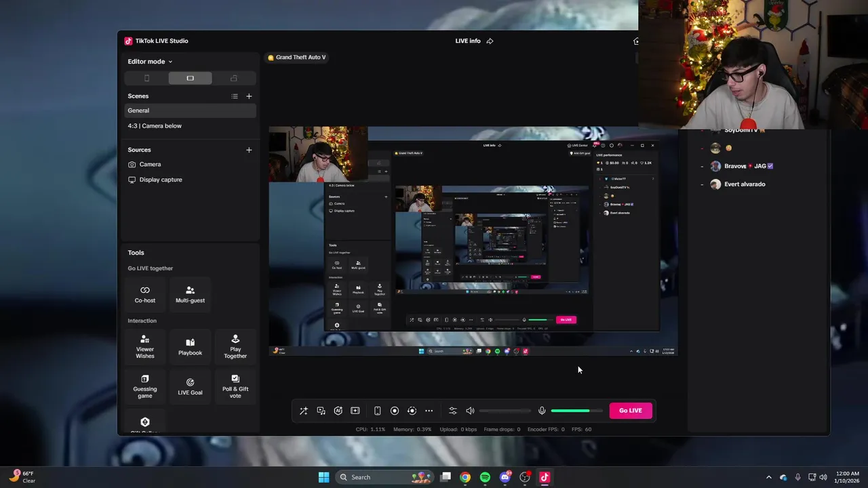Open Spotify from the taskbar
Screen dimensions: 868x488
pos(485,477)
